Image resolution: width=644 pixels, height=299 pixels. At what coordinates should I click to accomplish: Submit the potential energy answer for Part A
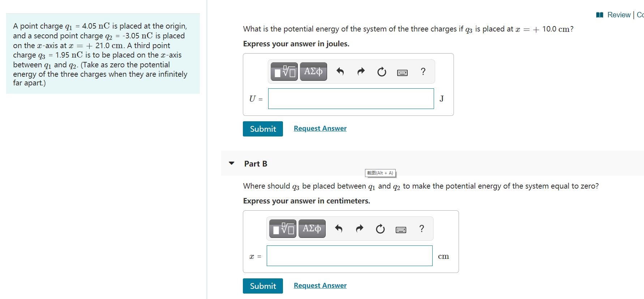[x=263, y=129]
